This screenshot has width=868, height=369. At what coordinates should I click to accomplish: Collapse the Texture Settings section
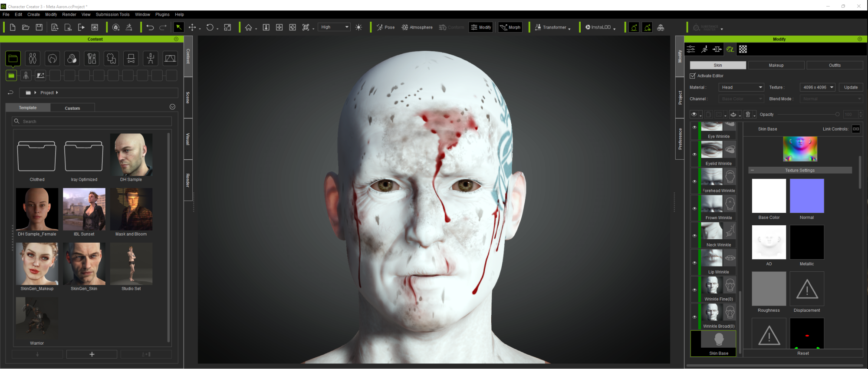[752, 170]
